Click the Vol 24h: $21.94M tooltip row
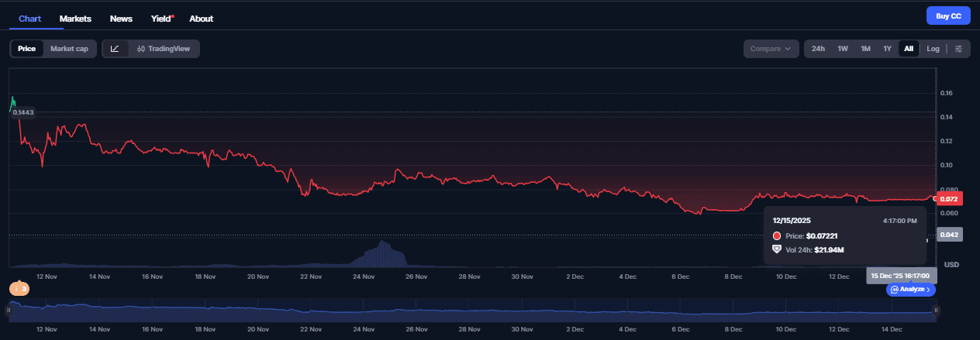Image resolution: width=980 pixels, height=340 pixels. click(x=808, y=249)
